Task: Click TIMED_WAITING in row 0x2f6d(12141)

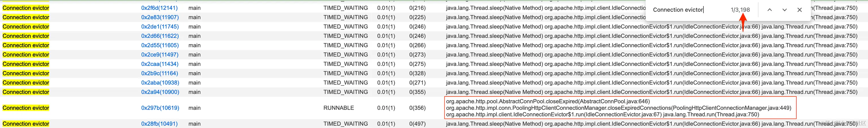Action: (345, 8)
